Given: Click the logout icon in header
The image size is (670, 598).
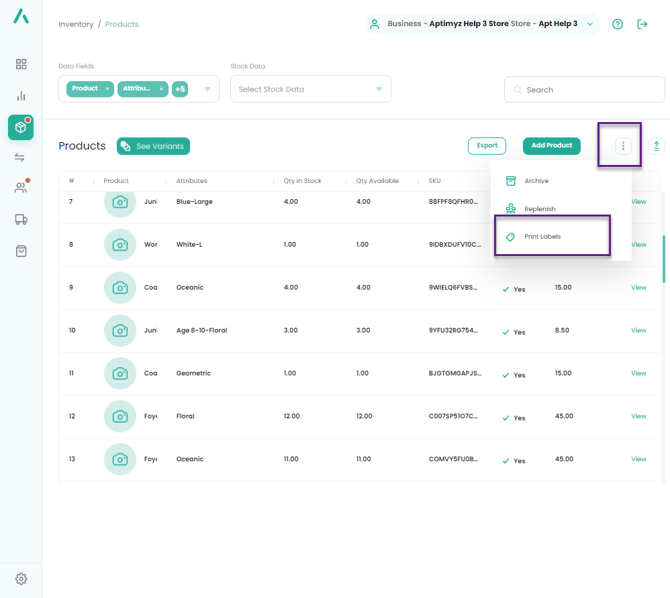Looking at the screenshot, I should point(642,24).
